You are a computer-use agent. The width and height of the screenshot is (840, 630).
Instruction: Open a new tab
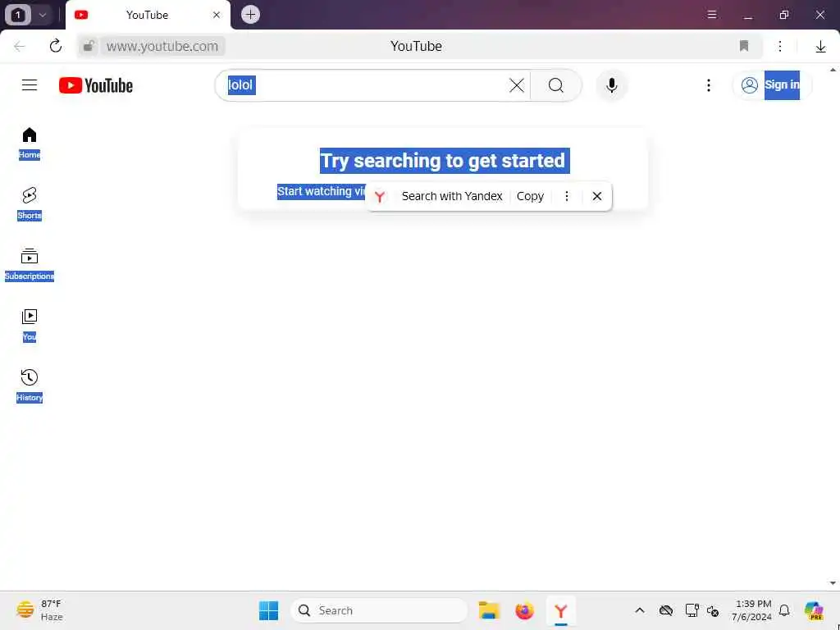250,15
